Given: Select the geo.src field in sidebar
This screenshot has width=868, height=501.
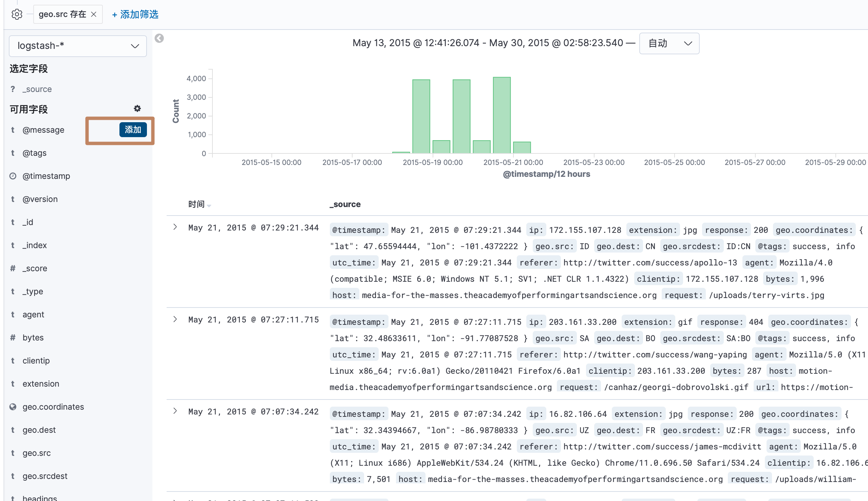Looking at the screenshot, I should click(36, 453).
